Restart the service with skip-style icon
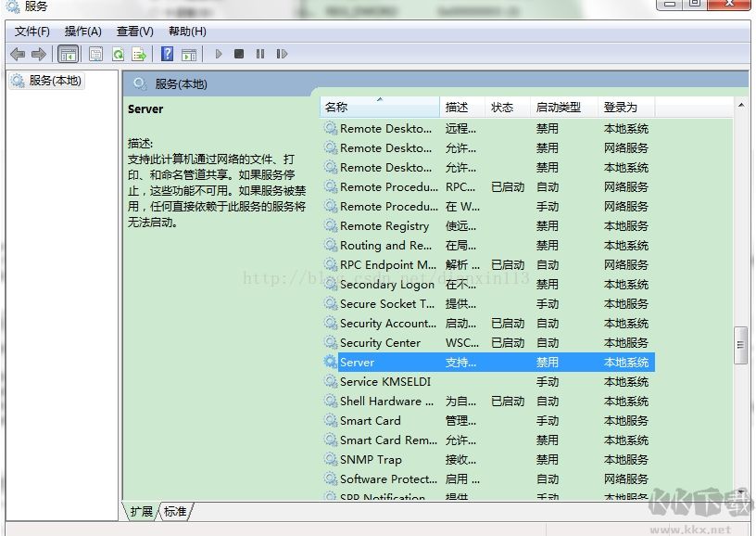Viewport: 756px width, 536px height. pyautogui.click(x=282, y=54)
